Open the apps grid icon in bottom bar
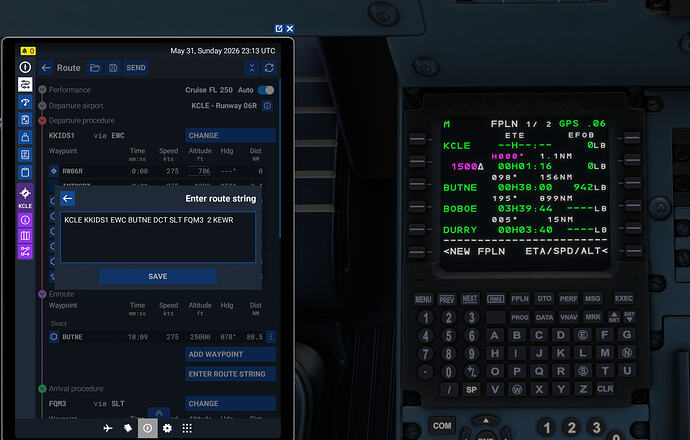 187,428
